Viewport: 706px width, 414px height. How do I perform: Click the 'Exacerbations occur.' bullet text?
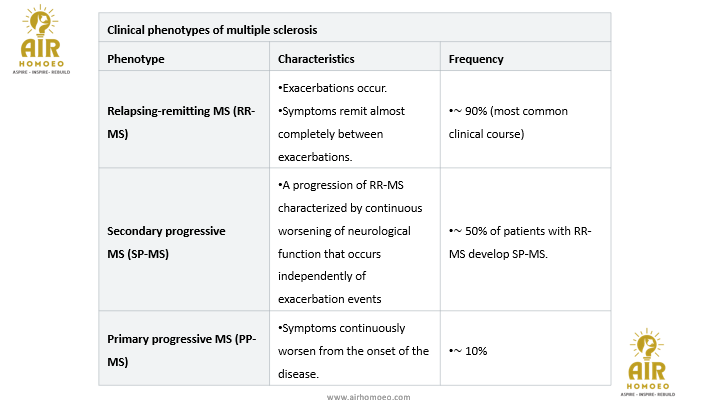(326, 88)
